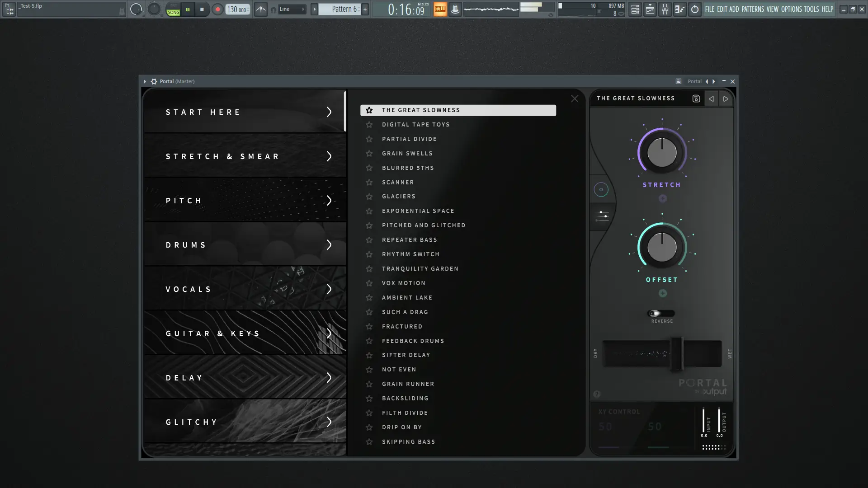
Task: Open the FL Studio mixer icon
Action: (665, 9)
